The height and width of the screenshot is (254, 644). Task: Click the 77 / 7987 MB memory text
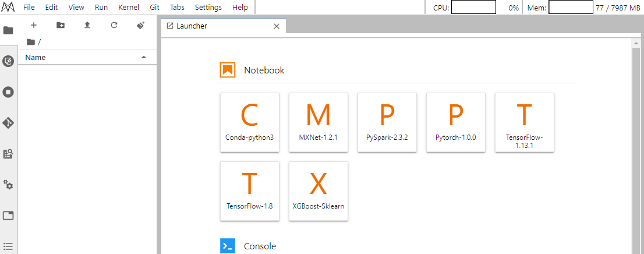(618, 8)
